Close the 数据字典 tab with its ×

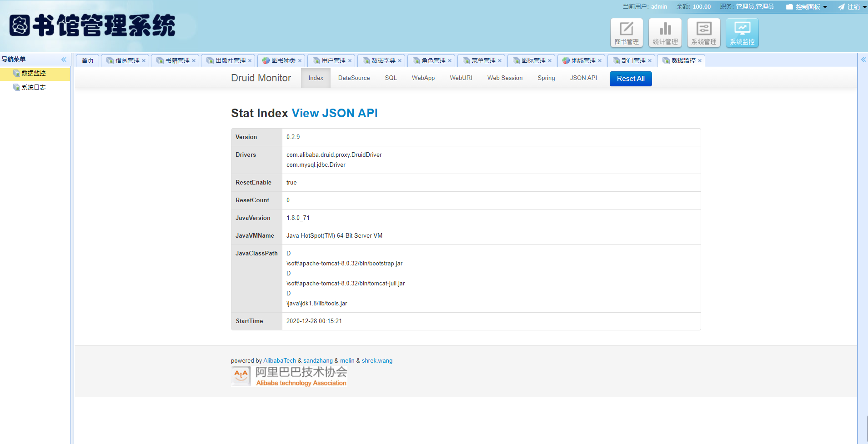pos(398,60)
